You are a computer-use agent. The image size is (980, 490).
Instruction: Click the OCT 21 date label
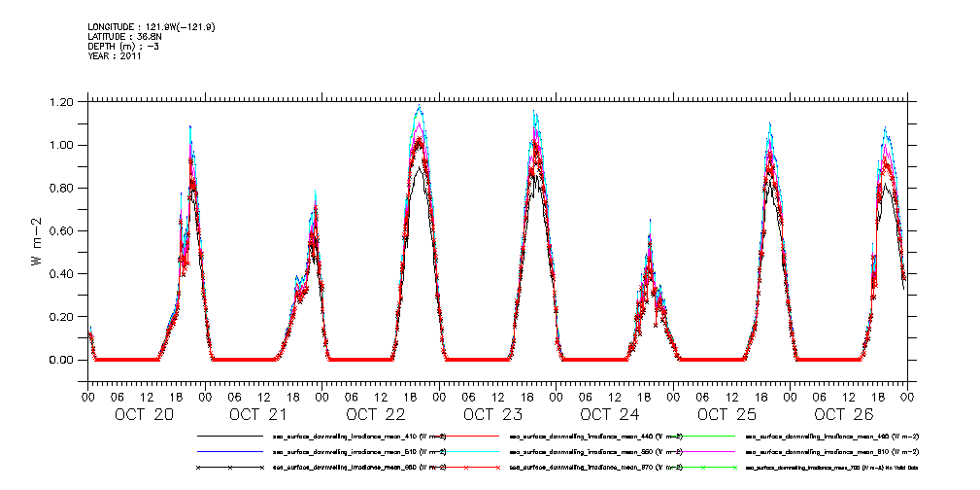258,415
